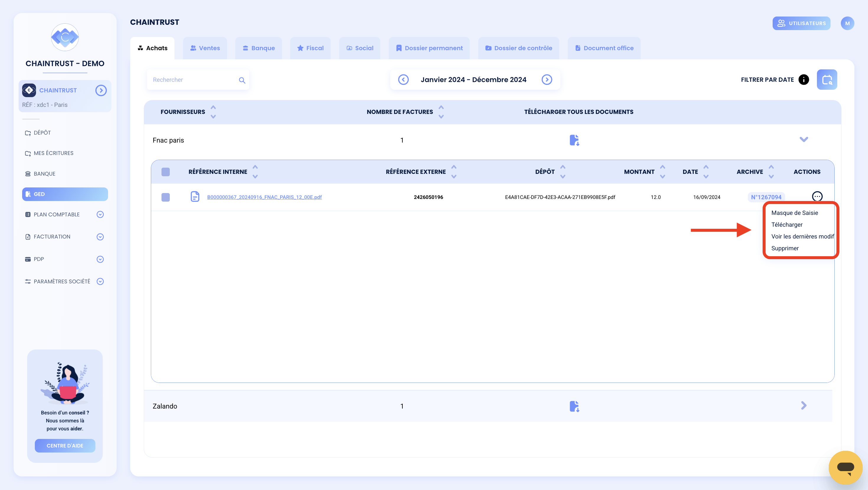Advance to next period arrow
868x490 pixels.
coord(546,79)
